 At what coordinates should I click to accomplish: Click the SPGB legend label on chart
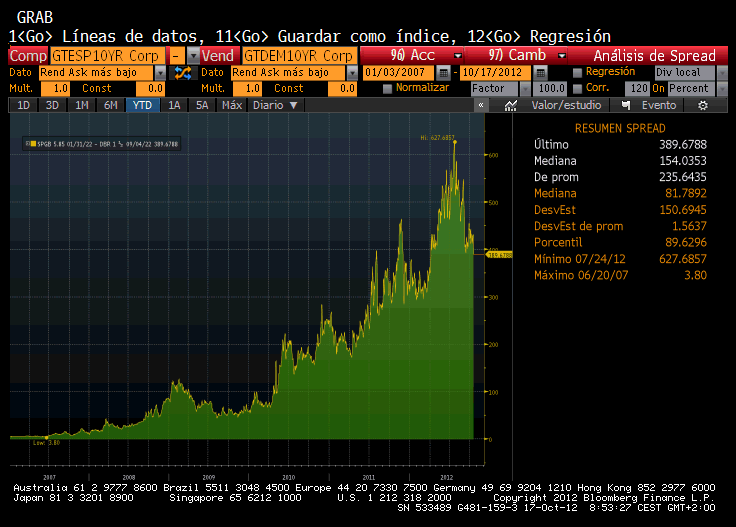click(107, 144)
